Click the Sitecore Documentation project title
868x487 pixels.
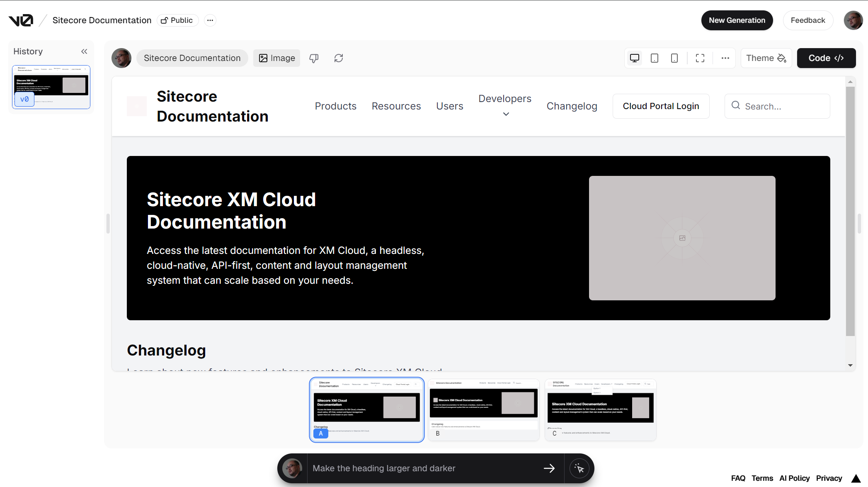click(102, 20)
